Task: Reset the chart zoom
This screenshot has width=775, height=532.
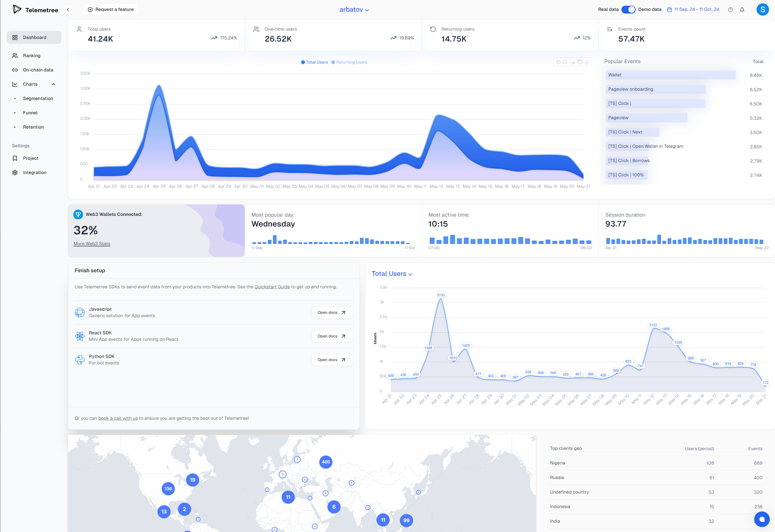Action: pos(580,62)
